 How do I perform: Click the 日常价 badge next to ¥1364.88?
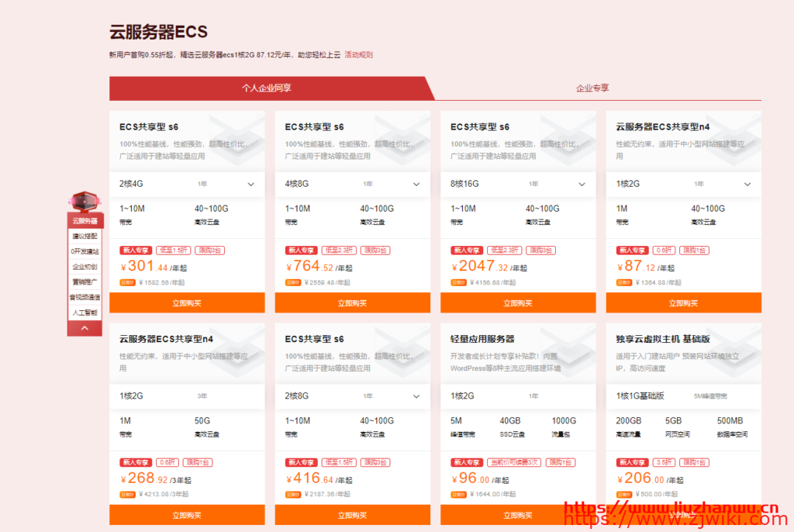tap(624, 283)
